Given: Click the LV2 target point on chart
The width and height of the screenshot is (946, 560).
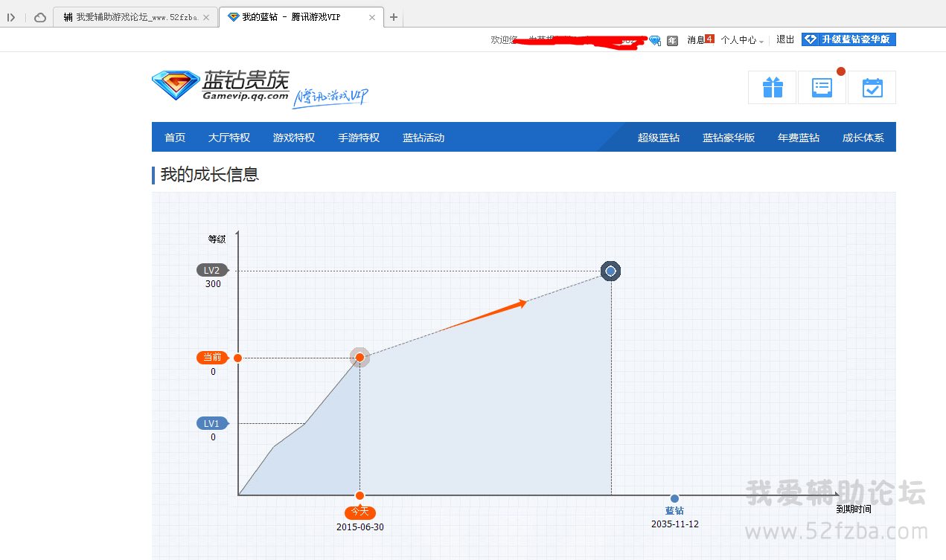Looking at the screenshot, I should (610, 271).
